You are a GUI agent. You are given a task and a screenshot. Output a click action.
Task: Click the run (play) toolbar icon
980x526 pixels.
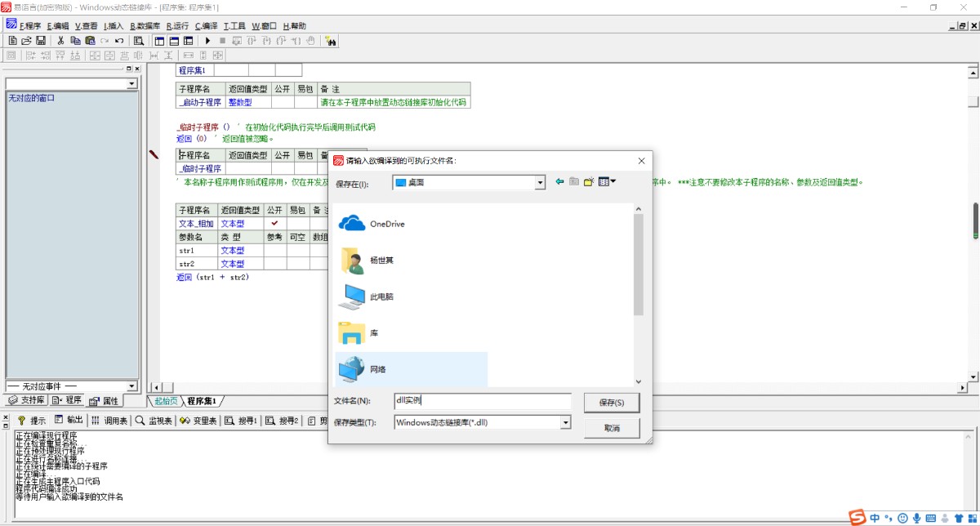click(207, 40)
